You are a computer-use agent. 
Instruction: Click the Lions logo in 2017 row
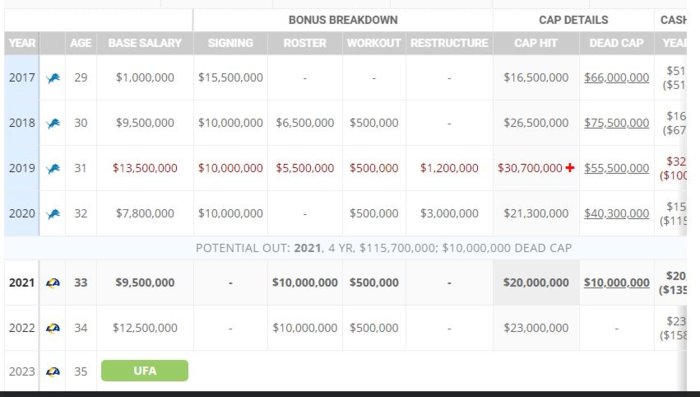[x=53, y=79]
